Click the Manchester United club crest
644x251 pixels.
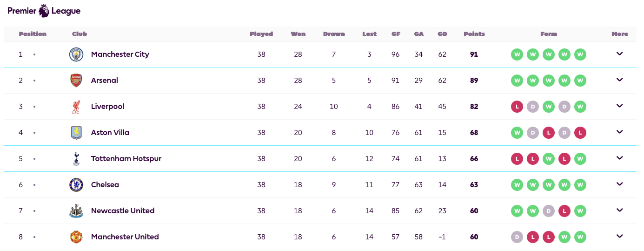point(76,237)
